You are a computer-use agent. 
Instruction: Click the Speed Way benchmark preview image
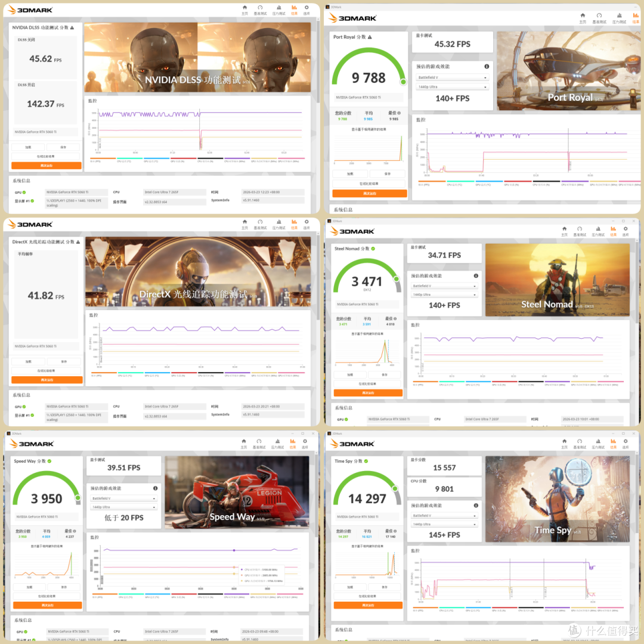pos(237,492)
